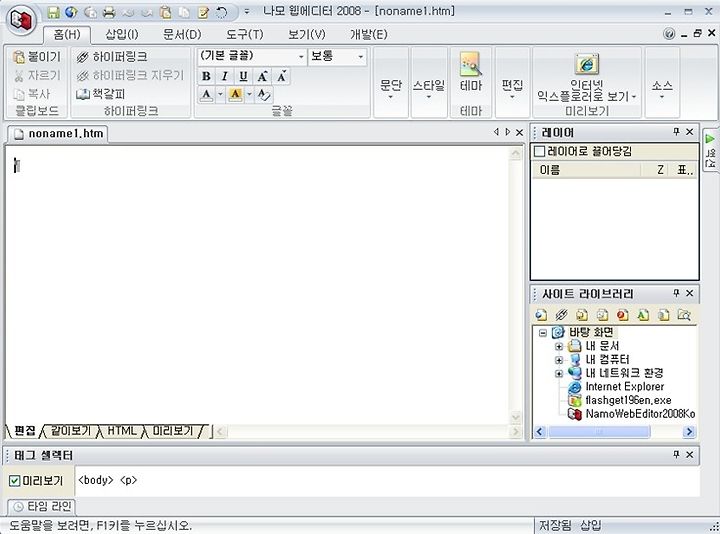This screenshot has height=534, width=720.
Task: Click the 이름 column header in layer panel
Action: [x=586, y=170]
